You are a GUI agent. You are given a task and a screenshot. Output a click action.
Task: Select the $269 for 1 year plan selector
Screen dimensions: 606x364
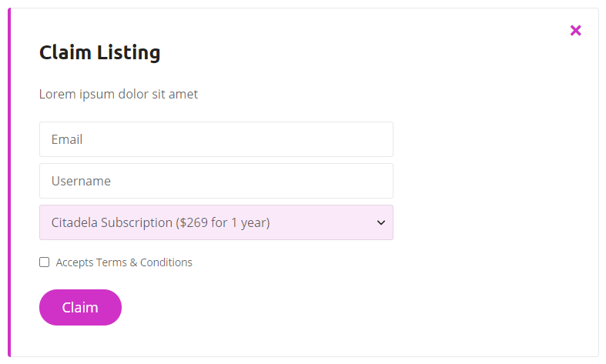click(x=216, y=222)
